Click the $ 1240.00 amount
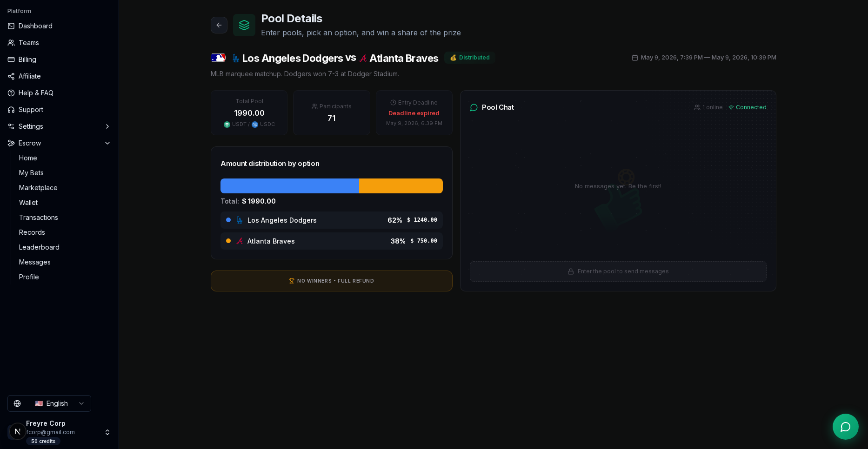Screen dimensions: 868x449 coord(422,220)
